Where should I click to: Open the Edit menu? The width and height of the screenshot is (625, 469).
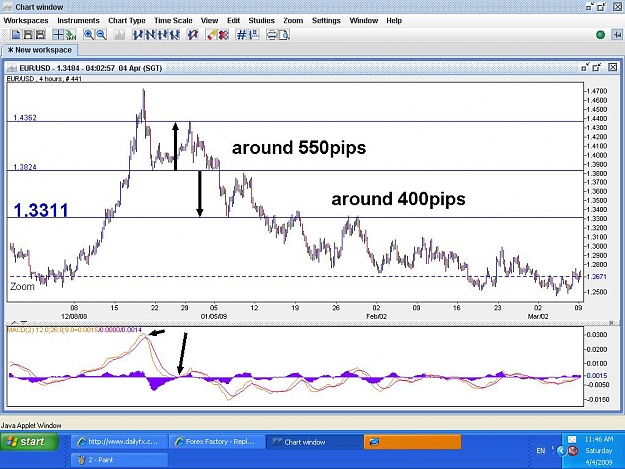(x=234, y=21)
